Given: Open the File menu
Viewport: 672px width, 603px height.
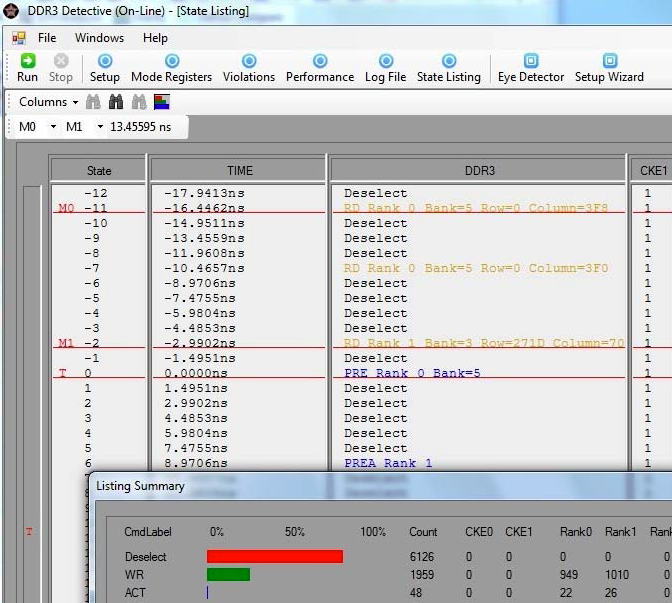Looking at the screenshot, I should pos(47,38).
